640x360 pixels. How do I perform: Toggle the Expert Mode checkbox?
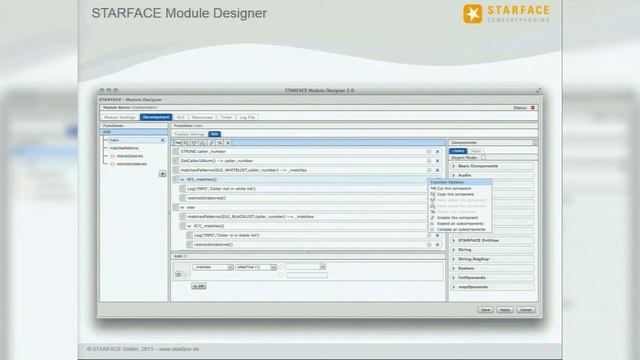(x=483, y=158)
